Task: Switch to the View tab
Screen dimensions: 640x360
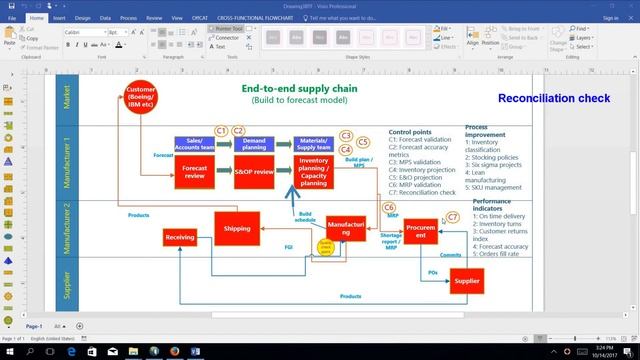Action: (177, 18)
